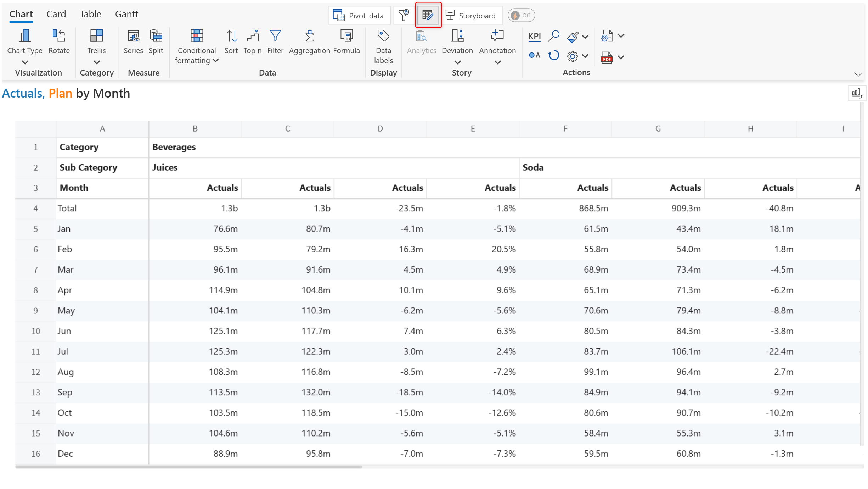Screen dimensions: 868x489
Task: Open the PDF export dropdown arrow
Action: coord(621,57)
